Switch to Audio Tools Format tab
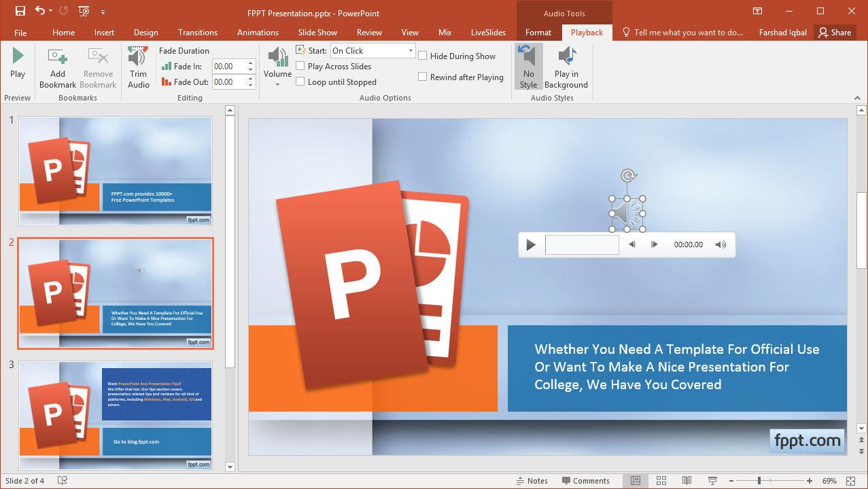The width and height of the screenshot is (868, 489). click(538, 33)
